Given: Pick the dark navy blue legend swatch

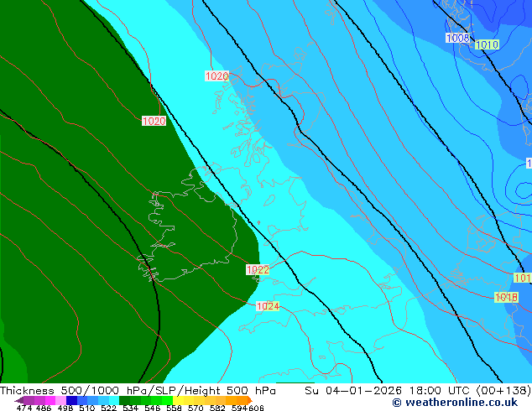Looking at the screenshot, I should click(71, 400).
